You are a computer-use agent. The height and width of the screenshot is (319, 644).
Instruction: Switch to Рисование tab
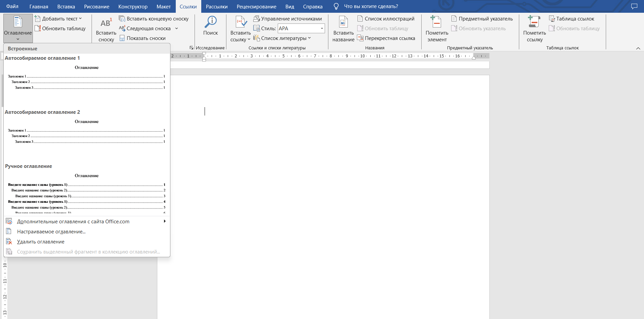97,6
